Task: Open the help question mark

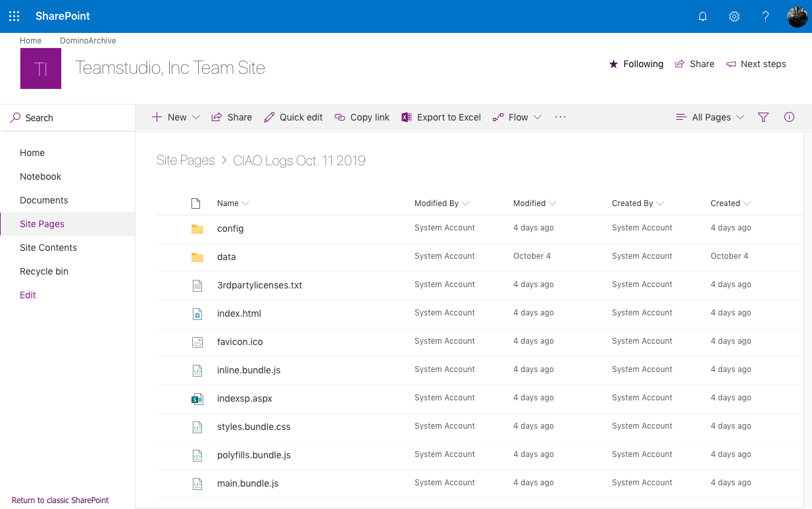Action: point(765,16)
